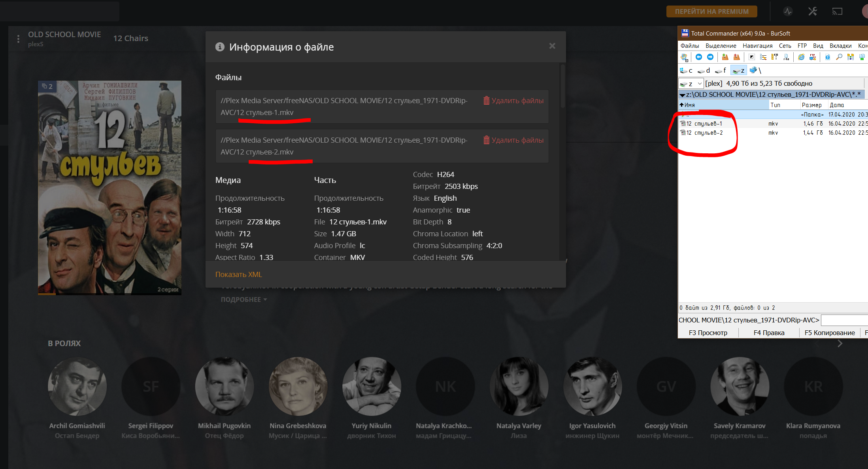Select the network neighborhood drive button

click(x=755, y=71)
